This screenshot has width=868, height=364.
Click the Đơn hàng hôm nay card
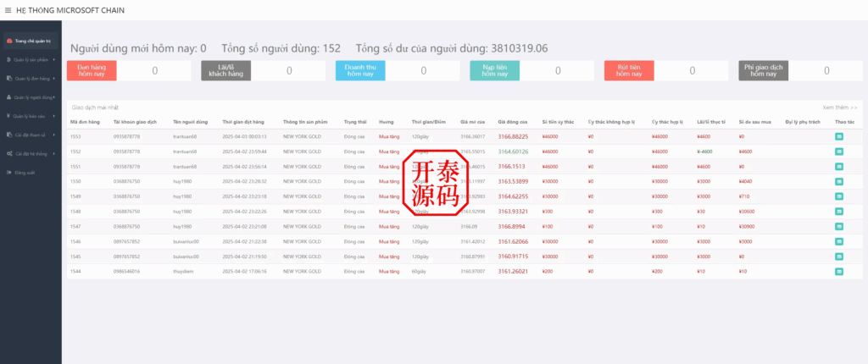(129, 71)
